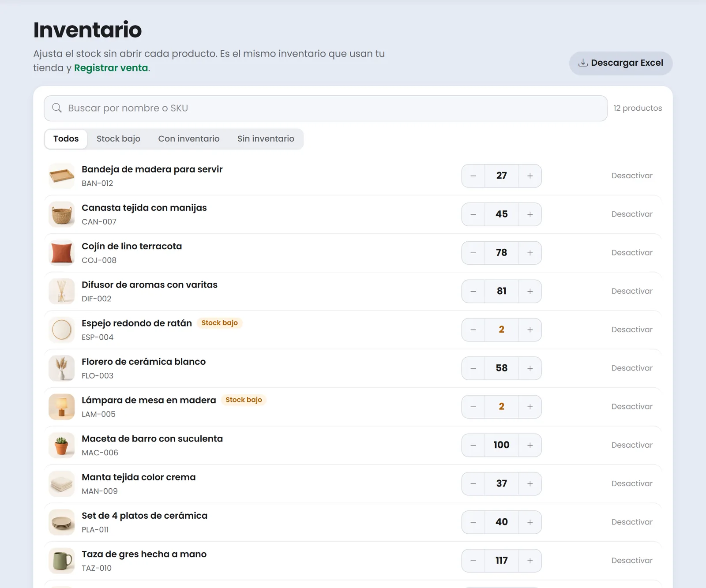Increase Maceta de barro con suculenta stock

[530, 445]
